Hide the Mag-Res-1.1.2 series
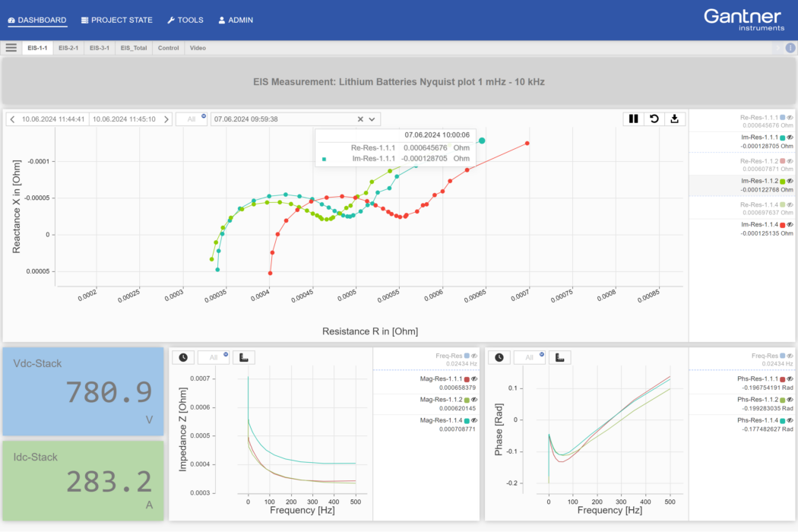Image resolution: width=798 pixels, height=532 pixels. [x=474, y=399]
